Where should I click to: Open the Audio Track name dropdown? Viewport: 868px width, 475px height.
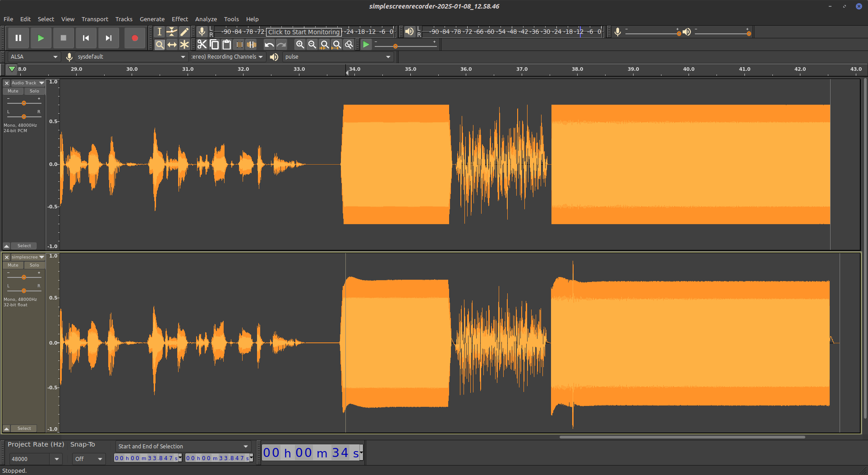coord(28,83)
